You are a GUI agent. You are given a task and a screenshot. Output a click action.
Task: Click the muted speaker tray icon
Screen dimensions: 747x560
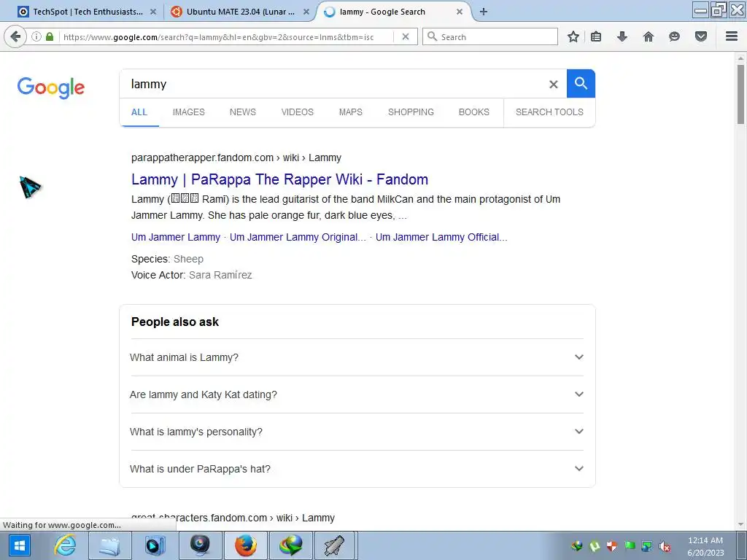point(664,546)
